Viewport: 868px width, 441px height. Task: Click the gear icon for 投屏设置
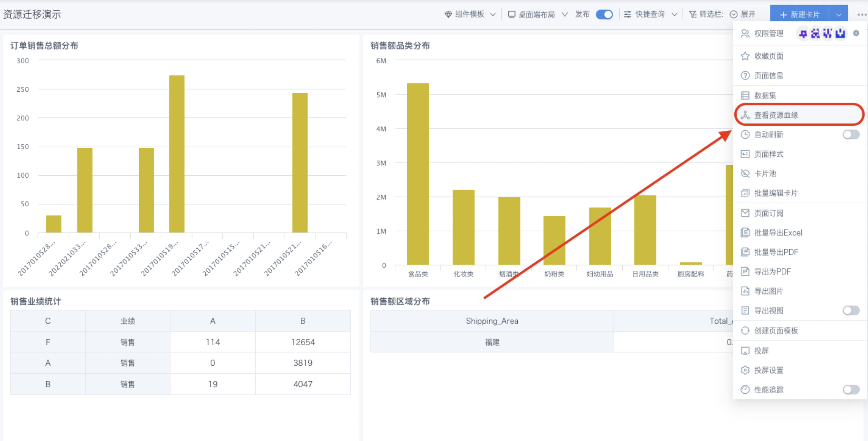coord(745,370)
